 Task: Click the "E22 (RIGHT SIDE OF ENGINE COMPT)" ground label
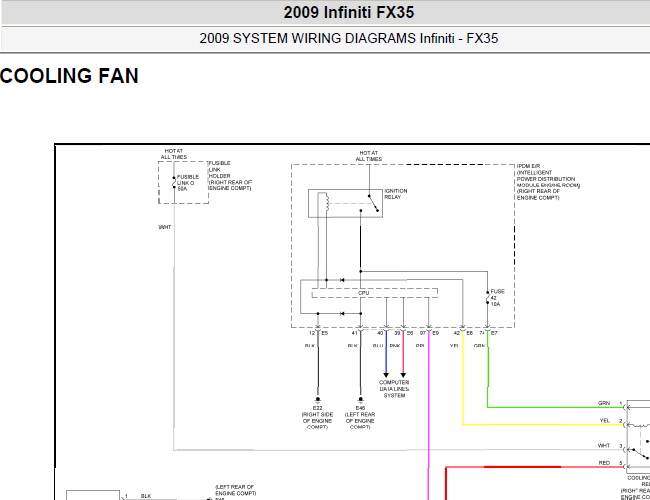[318, 417]
